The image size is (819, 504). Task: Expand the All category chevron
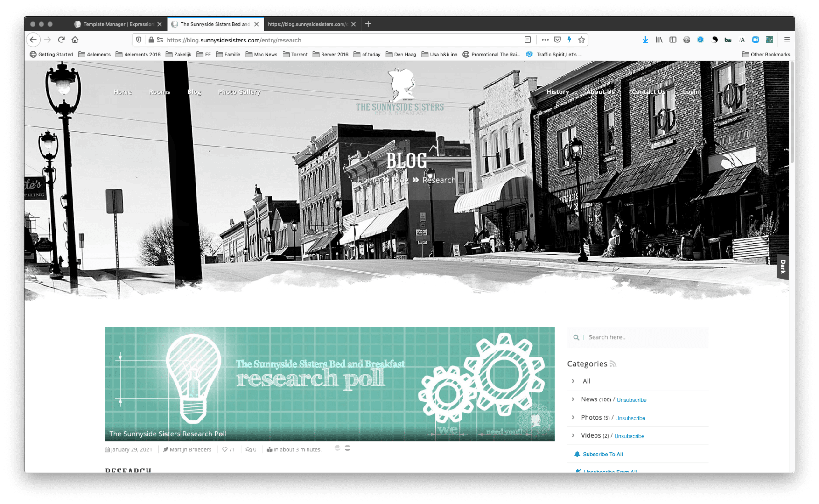(573, 381)
